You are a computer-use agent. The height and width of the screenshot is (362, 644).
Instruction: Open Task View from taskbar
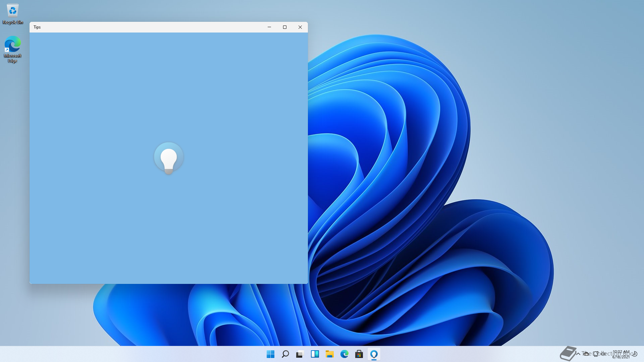(x=300, y=354)
